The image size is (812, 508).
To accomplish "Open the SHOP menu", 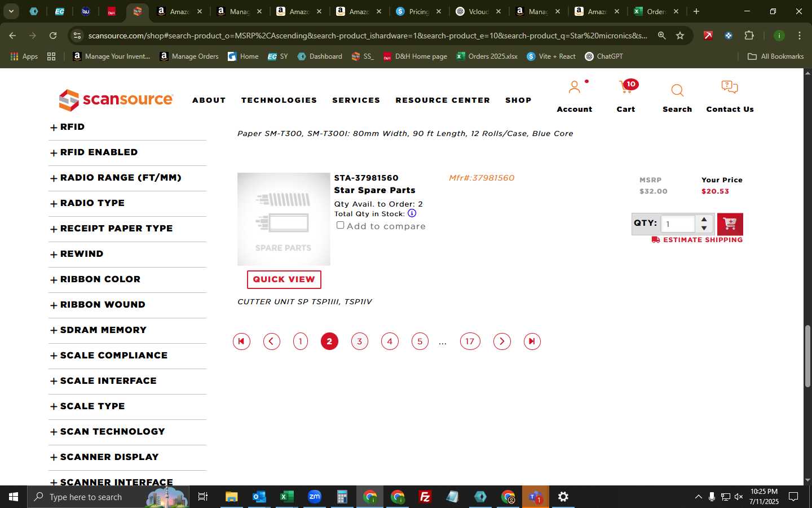I will 518,100.
